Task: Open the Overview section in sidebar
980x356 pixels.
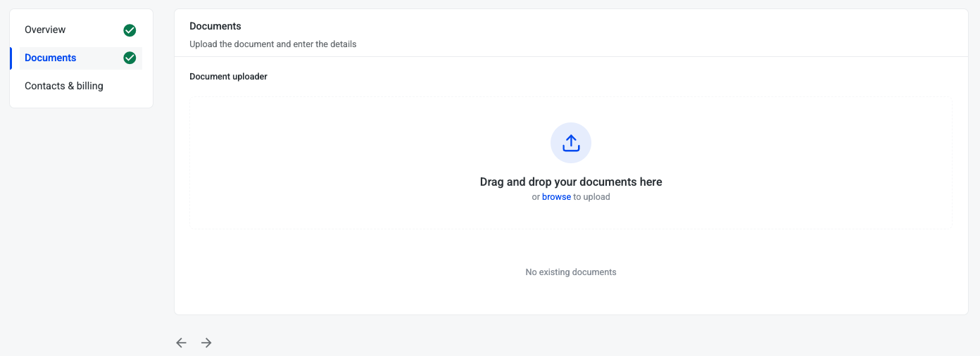Action: point(45,30)
